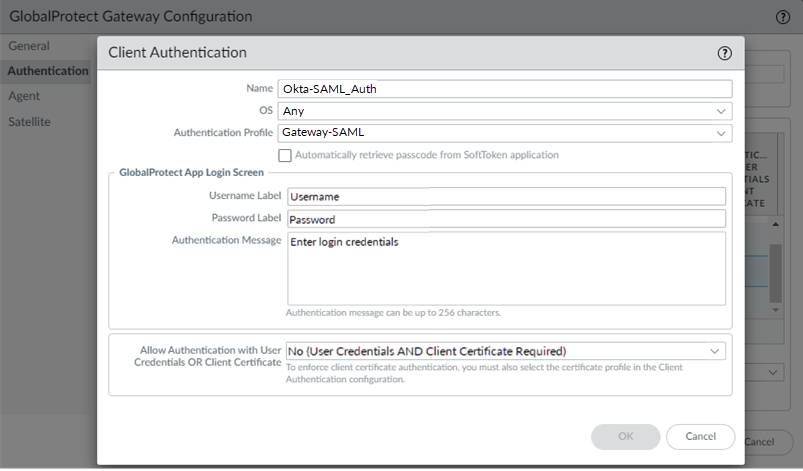Click the scroll-down arrow on background list
This screenshot has height=471, width=803.
[774, 311]
